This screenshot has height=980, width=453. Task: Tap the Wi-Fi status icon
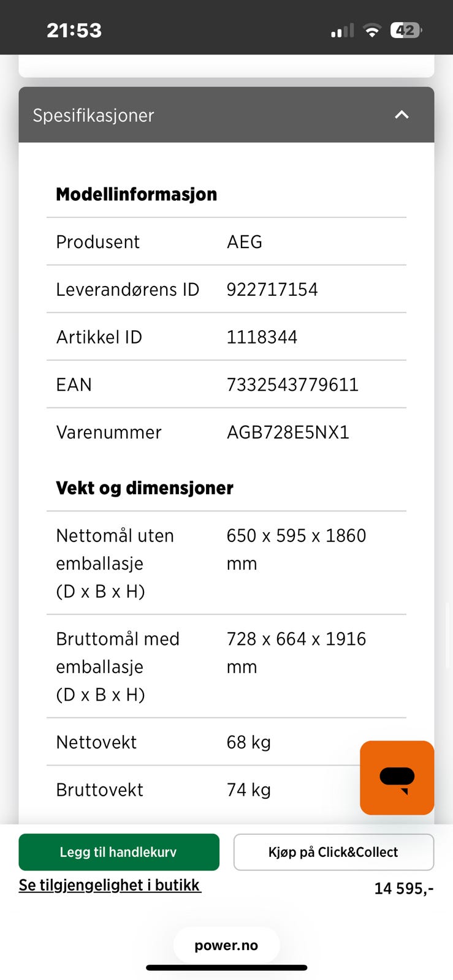point(371,30)
